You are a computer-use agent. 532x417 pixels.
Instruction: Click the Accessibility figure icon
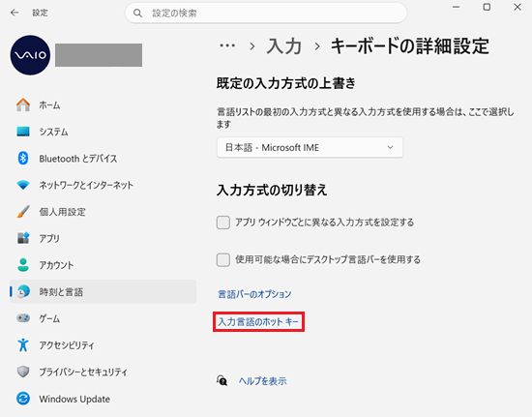[23, 344]
